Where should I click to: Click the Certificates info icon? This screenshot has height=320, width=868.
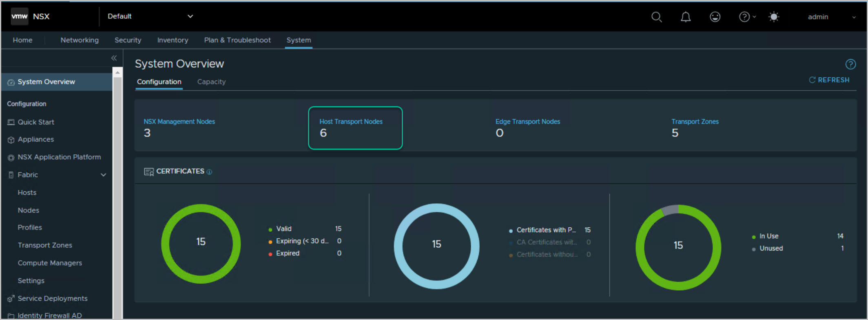(x=209, y=172)
